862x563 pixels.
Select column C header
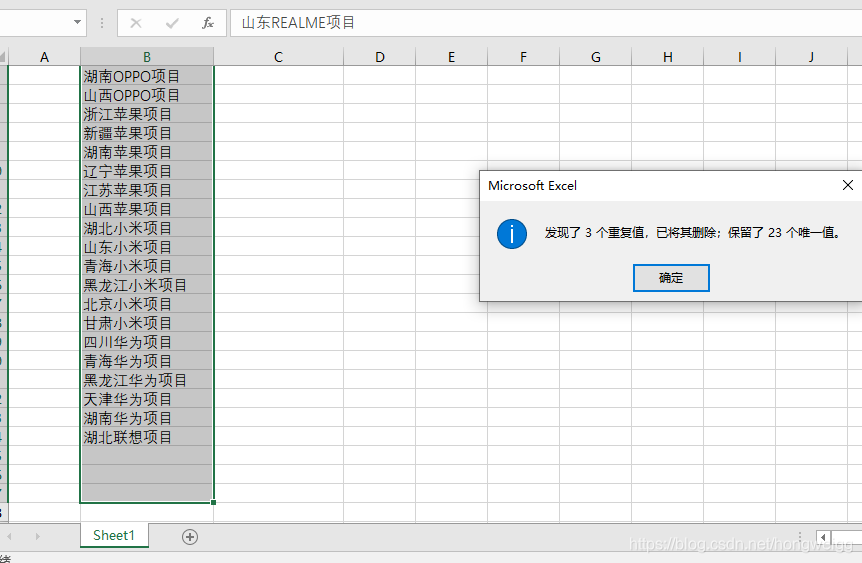pyautogui.click(x=278, y=57)
